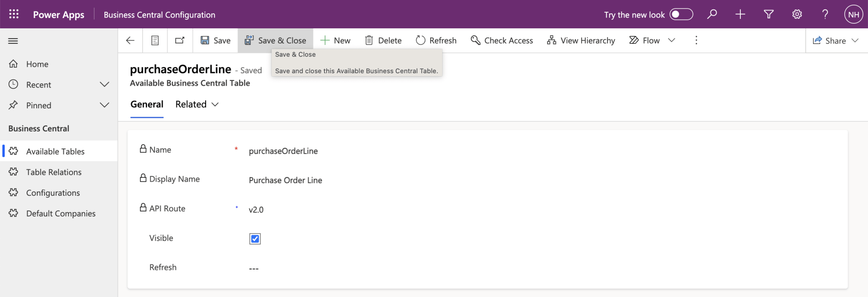
Task: Create a New record
Action: click(335, 41)
